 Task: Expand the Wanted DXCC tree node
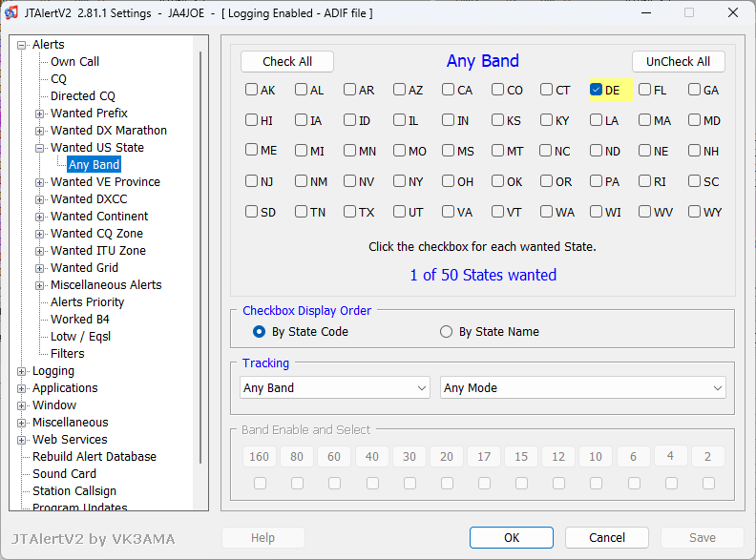(40, 199)
